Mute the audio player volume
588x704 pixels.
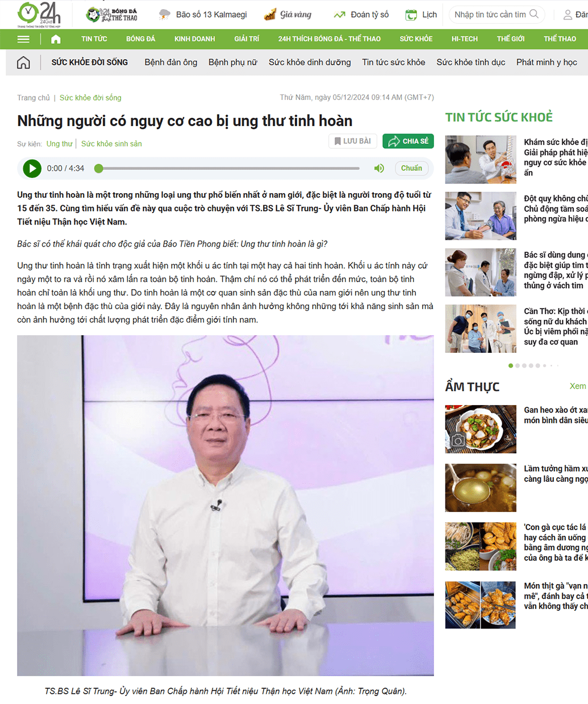(x=379, y=168)
